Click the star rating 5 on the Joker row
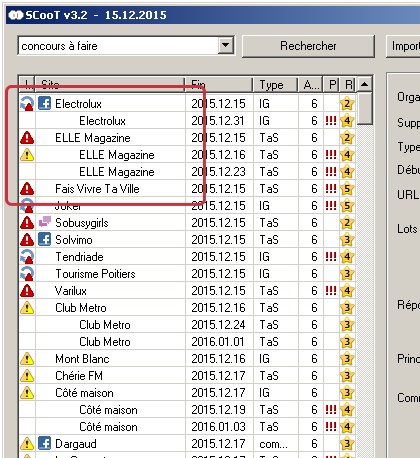This screenshot has height=458, width=420. point(347,206)
